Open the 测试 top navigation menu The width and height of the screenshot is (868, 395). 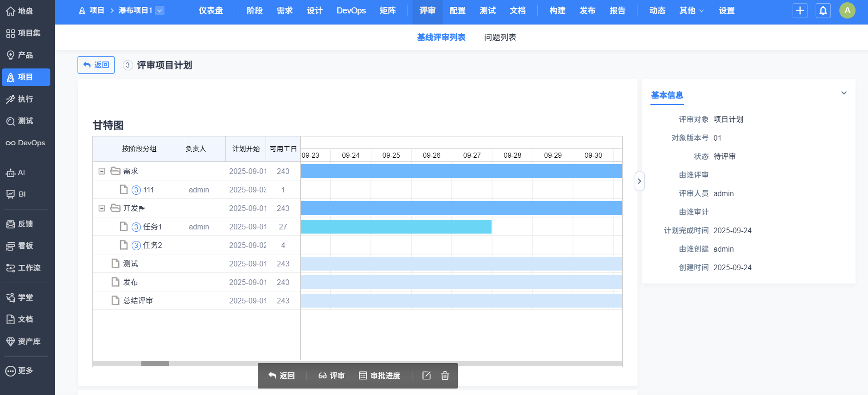[x=487, y=11]
